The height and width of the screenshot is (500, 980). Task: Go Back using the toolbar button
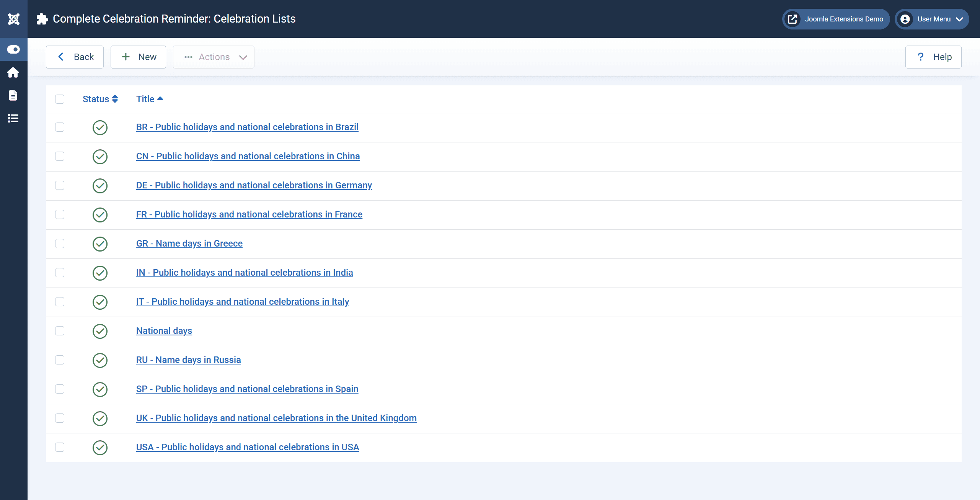point(75,57)
